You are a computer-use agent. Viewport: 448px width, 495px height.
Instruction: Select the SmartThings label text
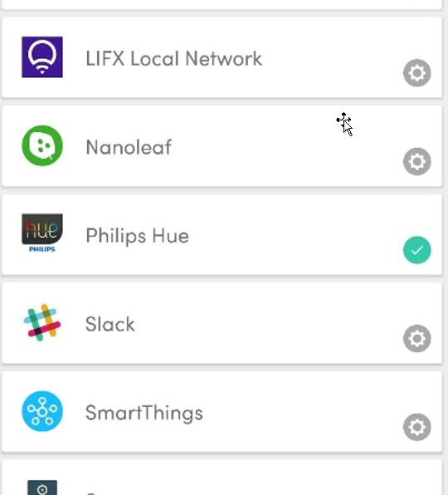(x=144, y=413)
